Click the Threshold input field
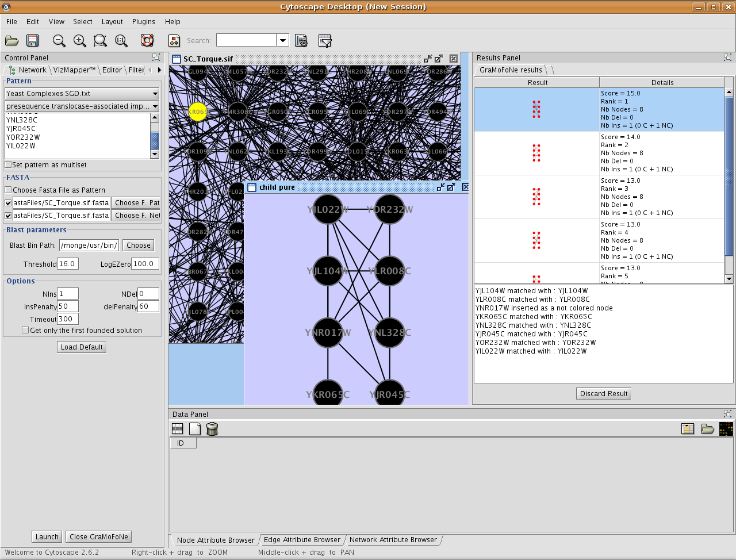Viewport: 736px width, 560px height. (x=68, y=264)
